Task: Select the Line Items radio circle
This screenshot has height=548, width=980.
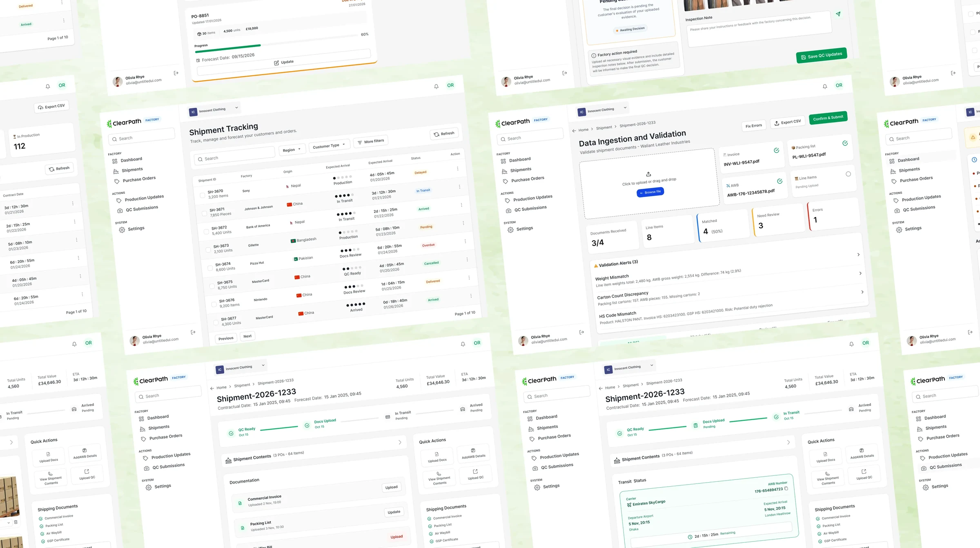Action: (x=848, y=174)
